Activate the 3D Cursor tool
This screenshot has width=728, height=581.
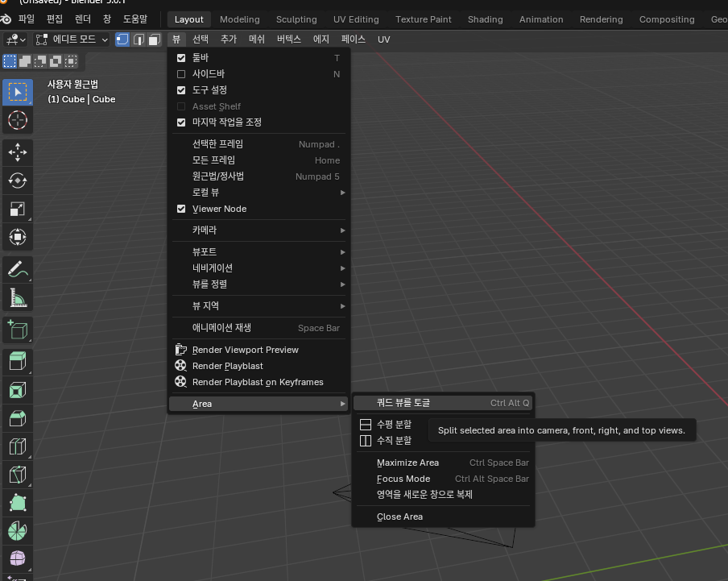point(18,120)
